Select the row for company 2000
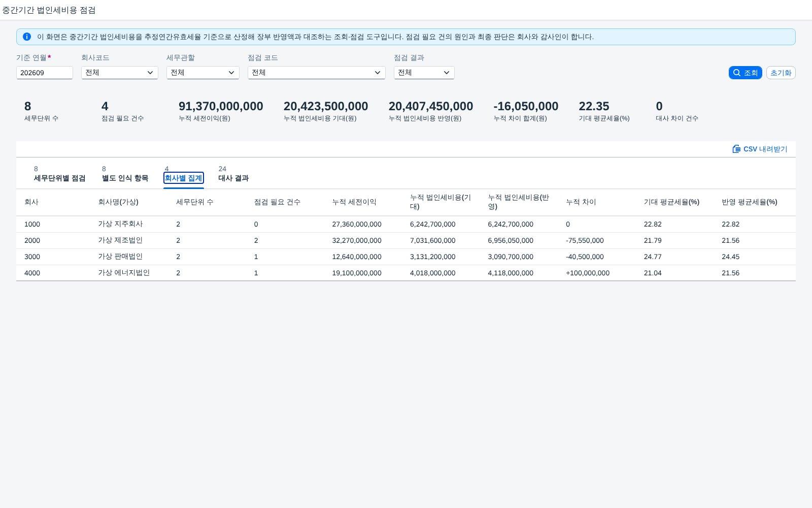812x508 pixels. [406, 240]
